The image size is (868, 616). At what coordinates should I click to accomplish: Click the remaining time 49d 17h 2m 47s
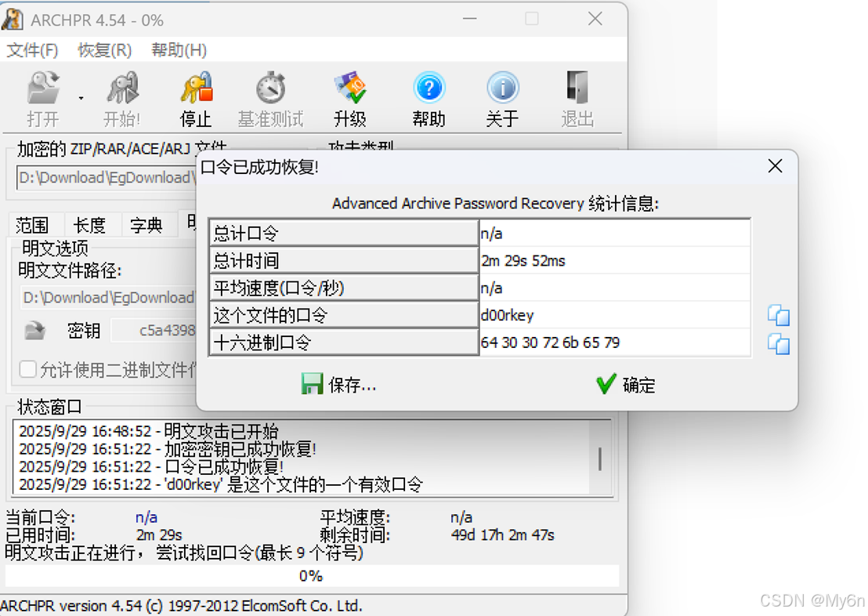click(x=502, y=534)
